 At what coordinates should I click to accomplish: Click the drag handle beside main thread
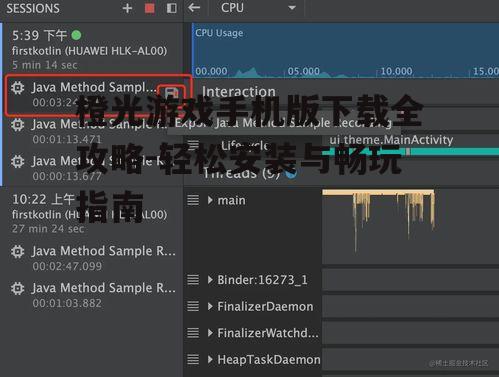[193, 200]
